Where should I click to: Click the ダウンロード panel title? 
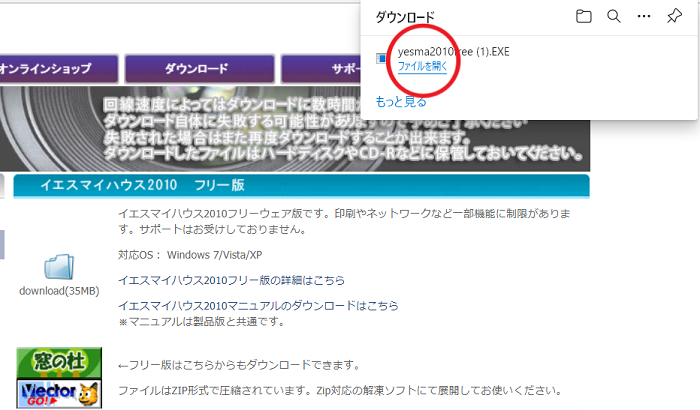coord(405,17)
